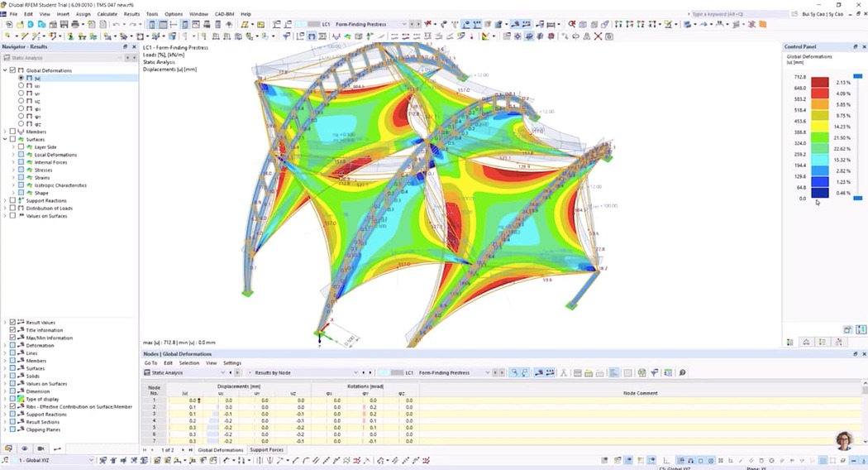This screenshot has width=868, height=470.
Task: Toggle the Max/Min Information checkbox
Action: [12, 338]
